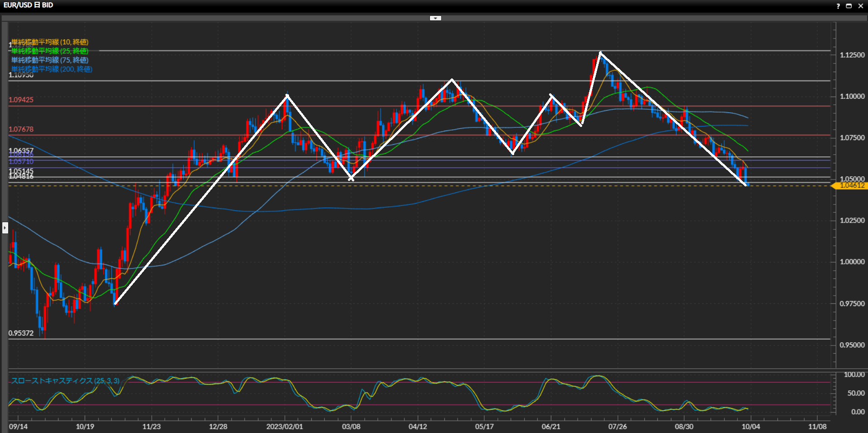
Task: Click the current price tag 1.04612
Action: pyautogui.click(x=851, y=185)
